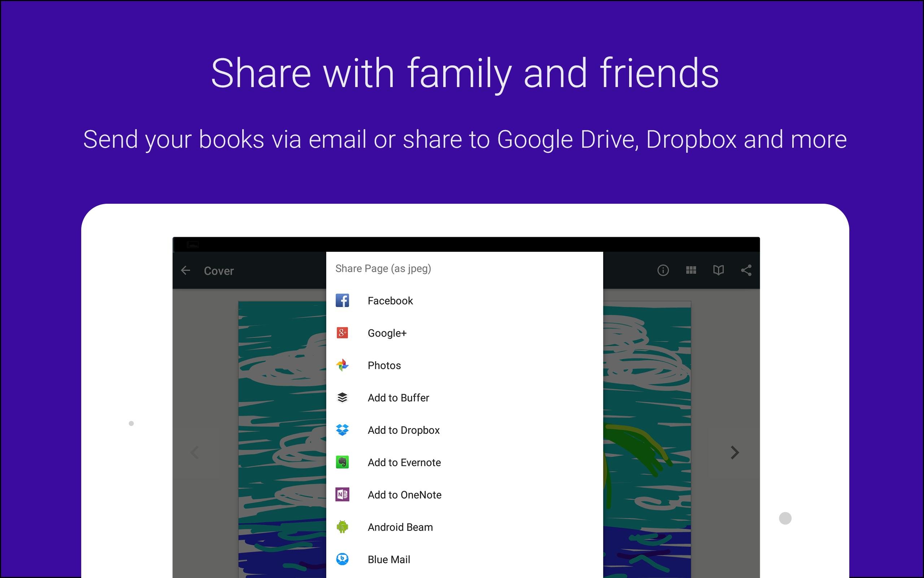924x578 pixels.
Task: Select Photos in the share list
Action: pyautogui.click(x=464, y=366)
